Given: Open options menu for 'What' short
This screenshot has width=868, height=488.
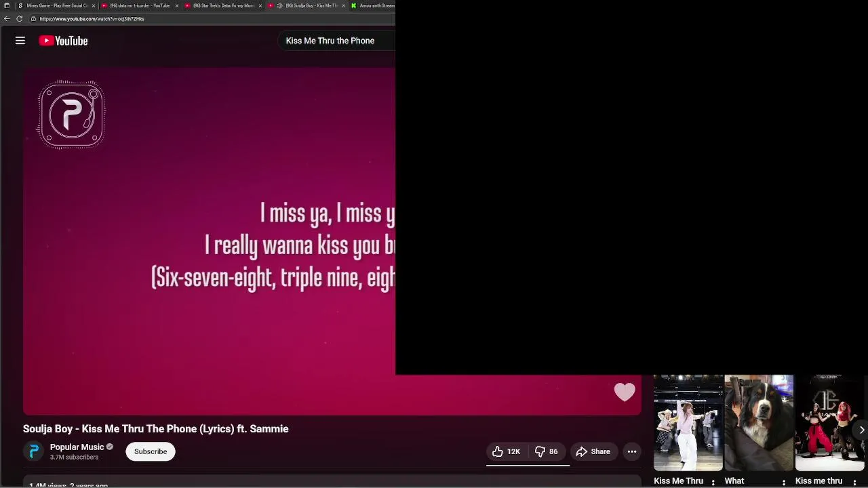Looking at the screenshot, I should coord(784,483).
